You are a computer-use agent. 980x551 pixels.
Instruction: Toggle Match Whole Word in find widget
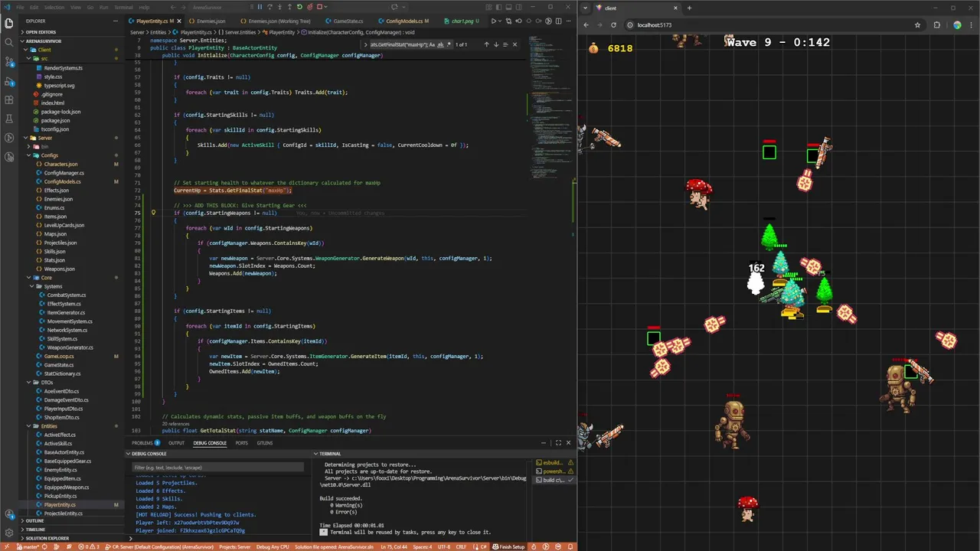(x=440, y=44)
